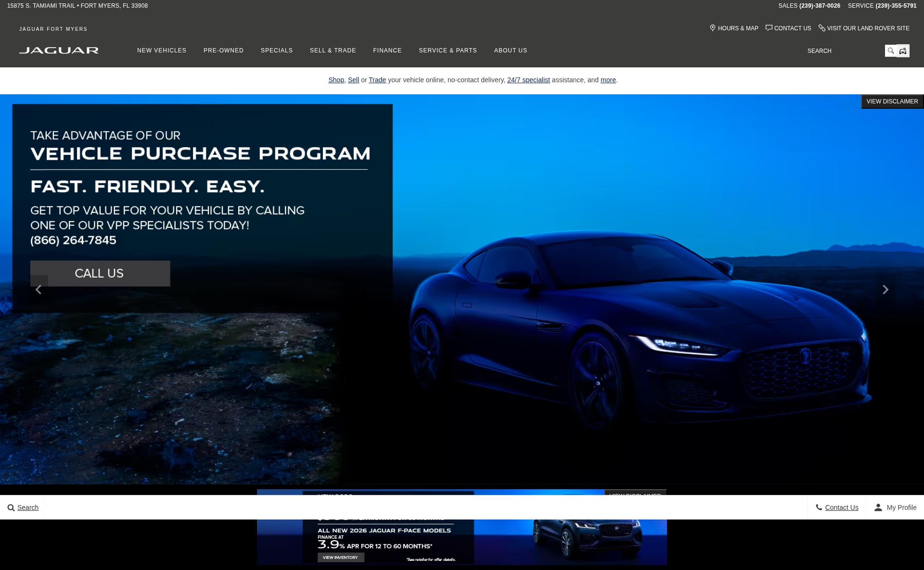Expand the Service & Parts menu

448,51
